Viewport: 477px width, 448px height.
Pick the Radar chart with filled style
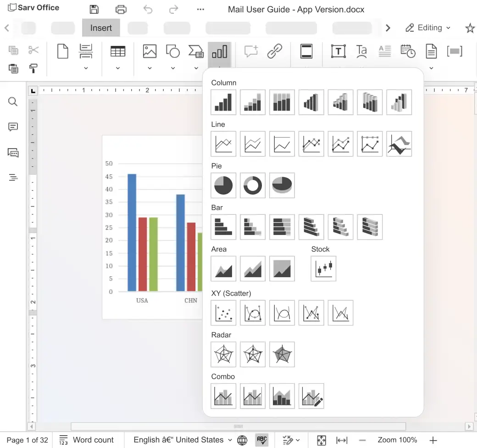[x=282, y=354]
